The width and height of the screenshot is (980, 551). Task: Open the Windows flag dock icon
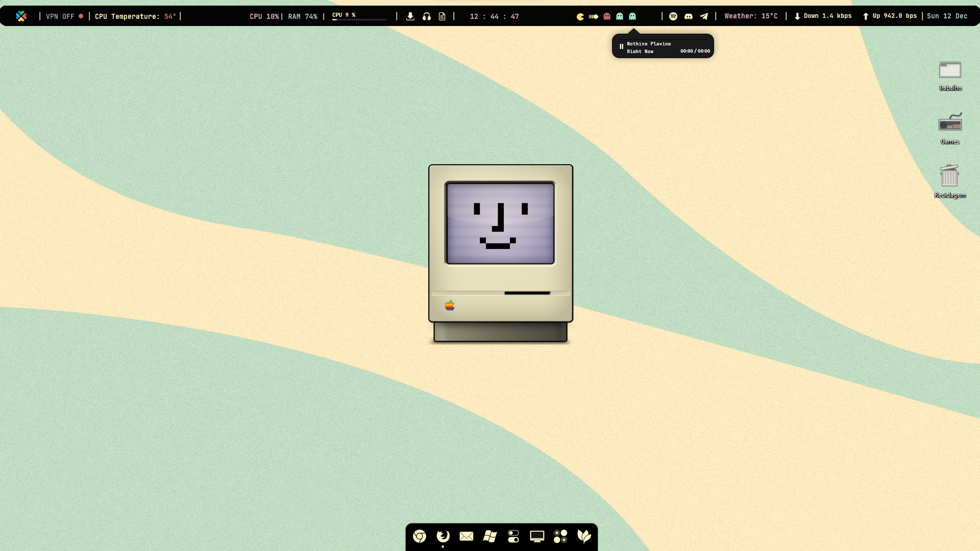click(x=490, y=536)
